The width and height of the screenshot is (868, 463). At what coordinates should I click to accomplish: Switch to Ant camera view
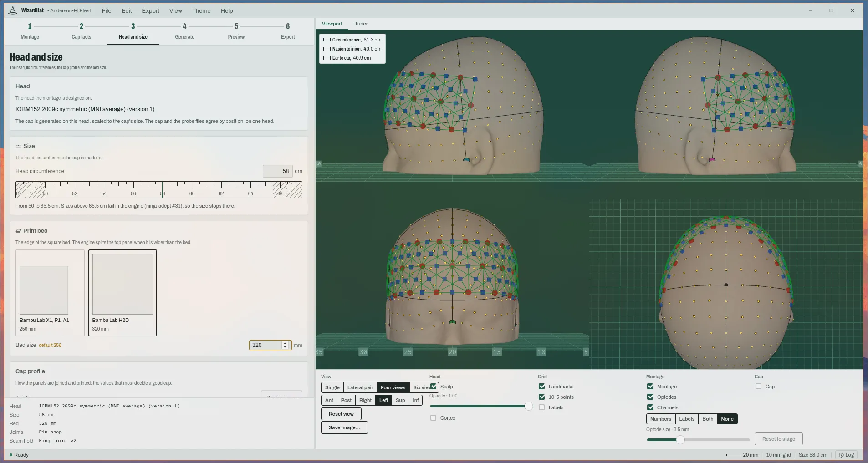pyautogui.click(x=329, y=400)
